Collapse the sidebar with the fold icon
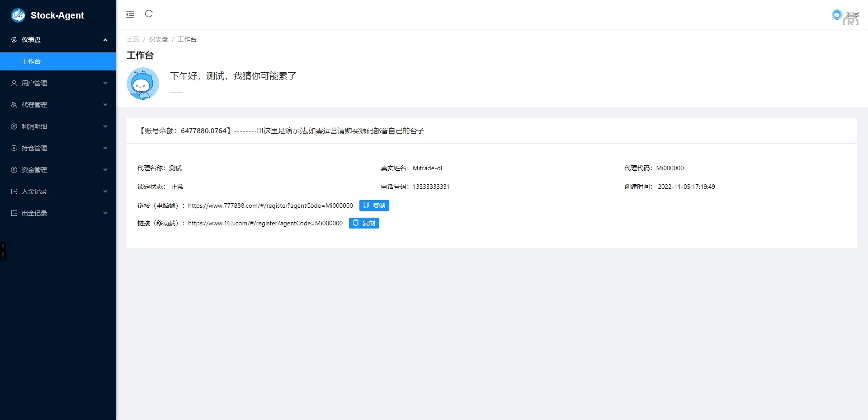This screenshot has width=868, height=420. [130, 14]
